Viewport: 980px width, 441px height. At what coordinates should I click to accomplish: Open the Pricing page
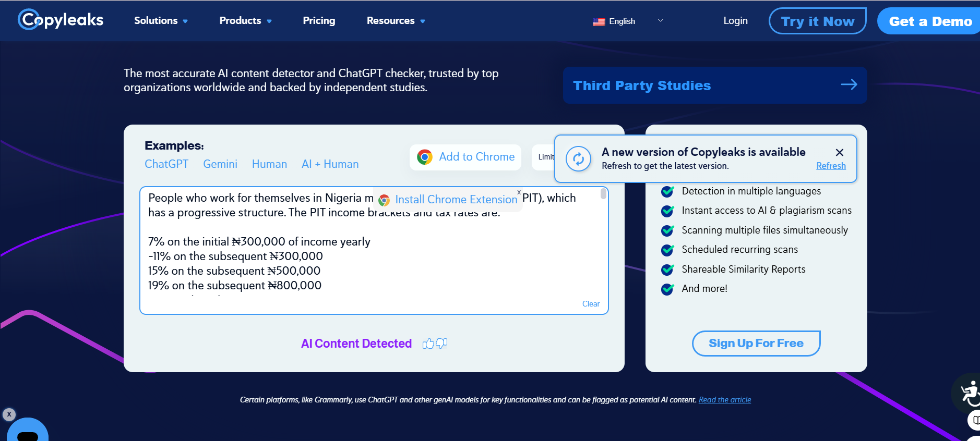[319, 20]
